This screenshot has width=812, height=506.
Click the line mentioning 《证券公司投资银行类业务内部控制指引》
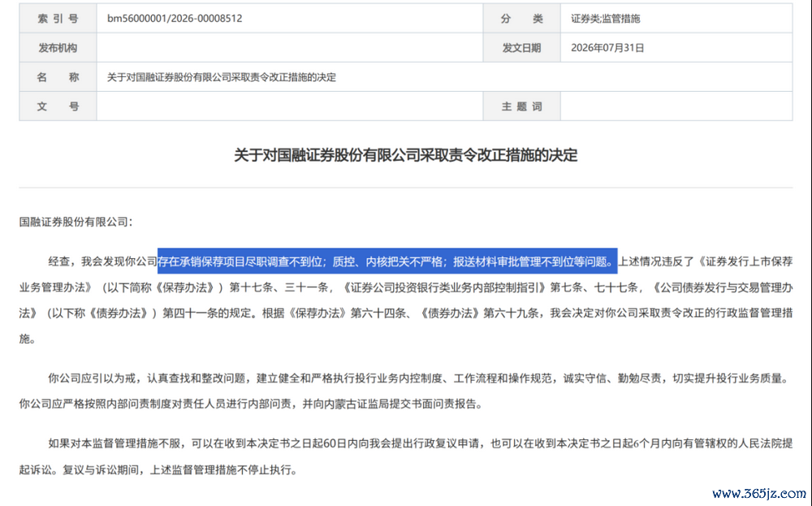(406, 288)
